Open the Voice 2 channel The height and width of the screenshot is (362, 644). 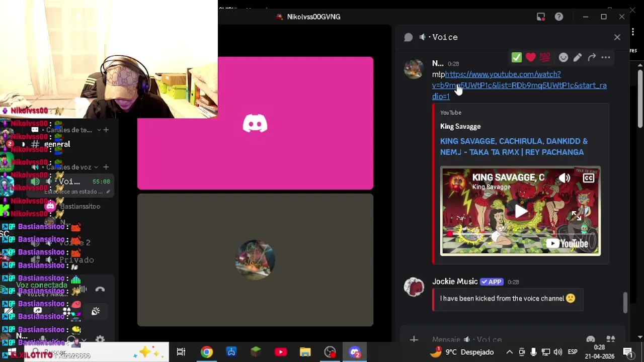pos(74,243)
